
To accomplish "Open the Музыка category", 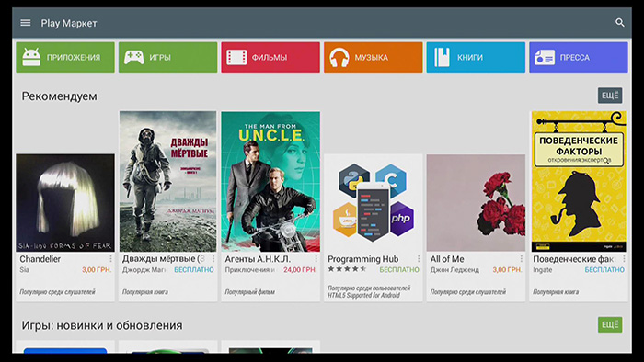I will [374, 57].
